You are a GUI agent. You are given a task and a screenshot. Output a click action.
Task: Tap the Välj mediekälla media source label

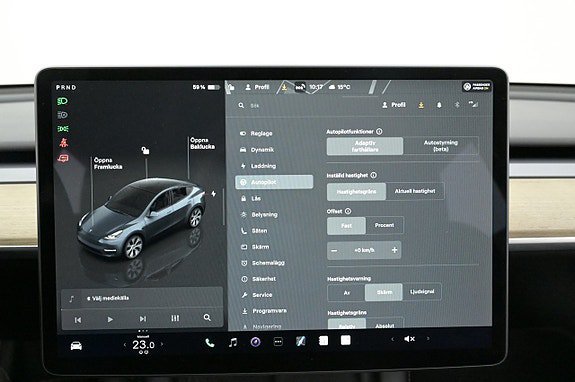108,298
